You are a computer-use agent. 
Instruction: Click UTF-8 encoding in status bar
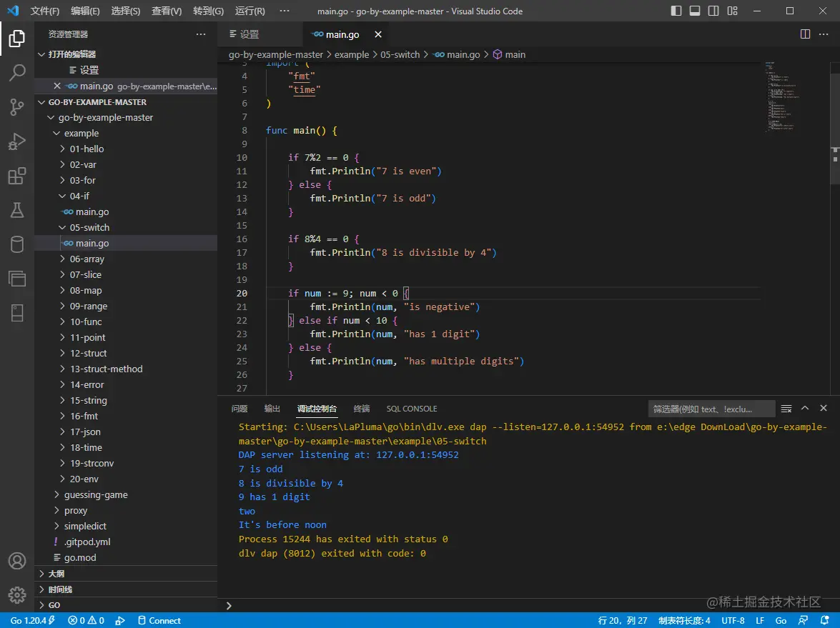(733, 620)
